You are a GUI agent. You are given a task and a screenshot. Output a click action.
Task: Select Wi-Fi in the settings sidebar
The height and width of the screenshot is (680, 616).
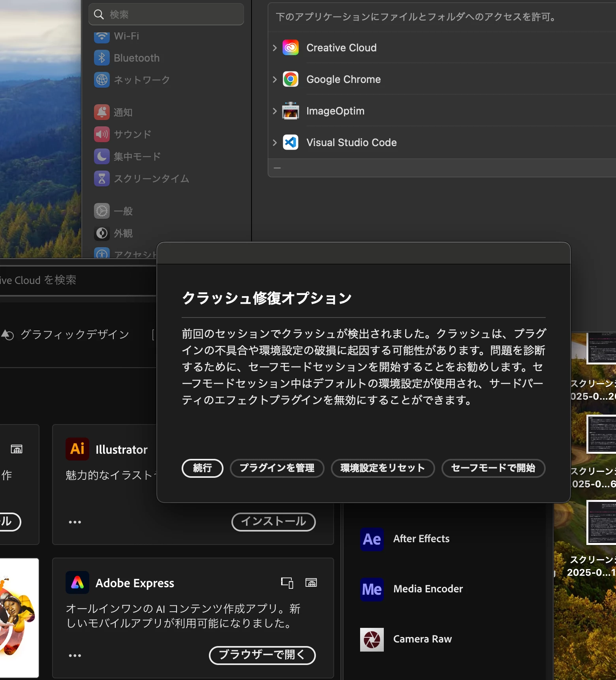coord(126,36)
